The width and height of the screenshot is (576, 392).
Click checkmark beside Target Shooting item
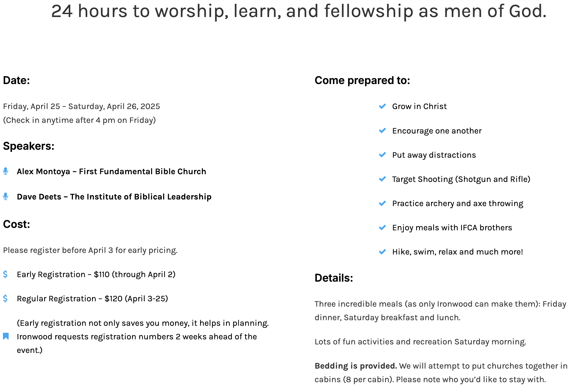coord(382,179)
